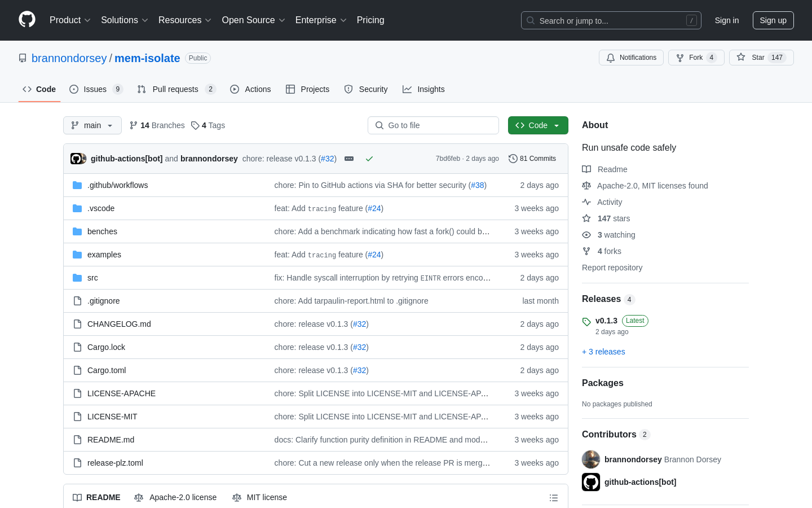Open the Insights tab
This screenshot has width=812, height=508.
(423, 89)
